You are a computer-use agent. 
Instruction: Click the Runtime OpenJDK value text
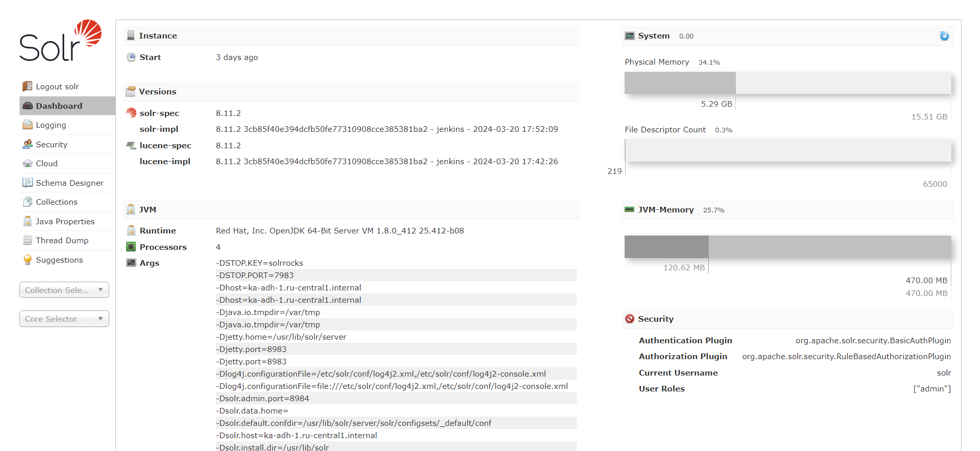[x=340, y=230]
